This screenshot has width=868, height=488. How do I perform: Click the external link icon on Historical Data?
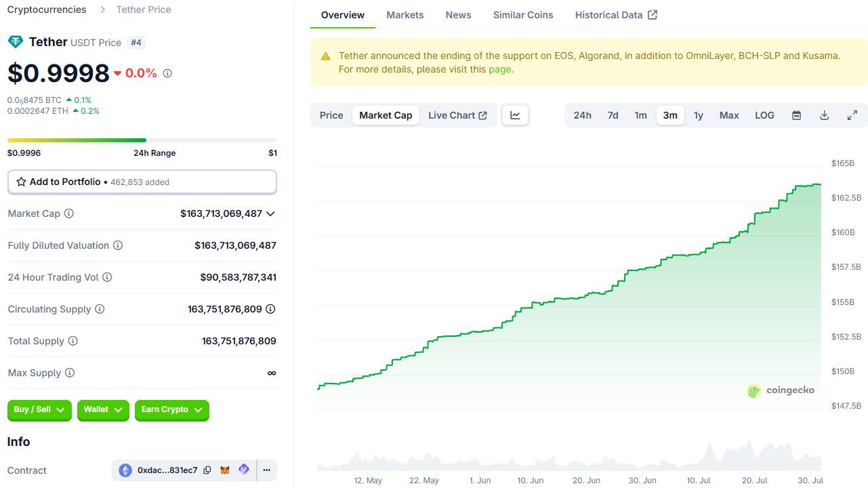[653, 15]
